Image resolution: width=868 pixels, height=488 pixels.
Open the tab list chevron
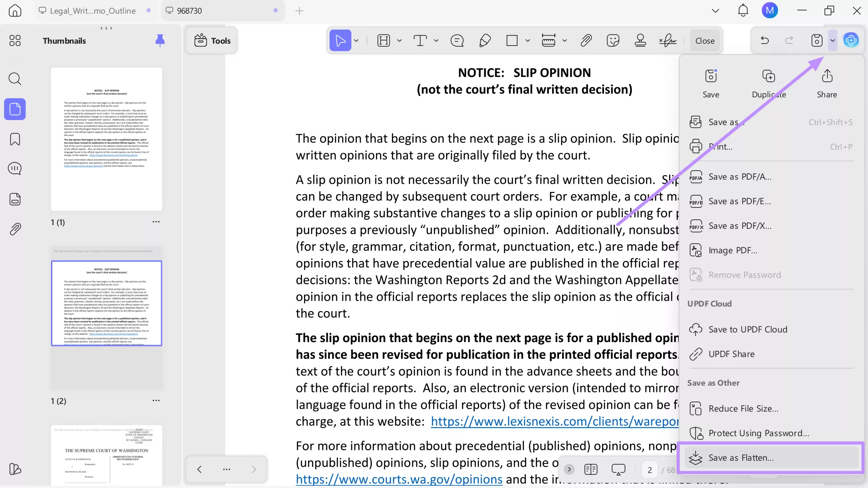pyautogui.click(x=716, y=10)
